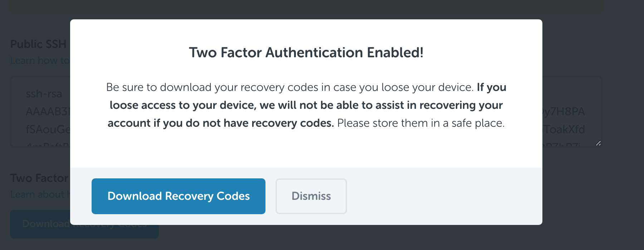The height and width of the screenshot is (250, 644).
Task: Open the 'Learn how to' link under Public SSH
Action: (x=40, y=61)
